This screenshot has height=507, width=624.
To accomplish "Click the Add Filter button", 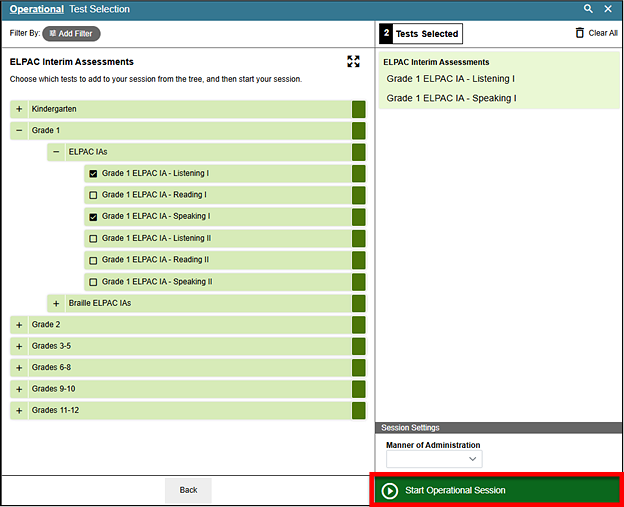I will point(71,33).
